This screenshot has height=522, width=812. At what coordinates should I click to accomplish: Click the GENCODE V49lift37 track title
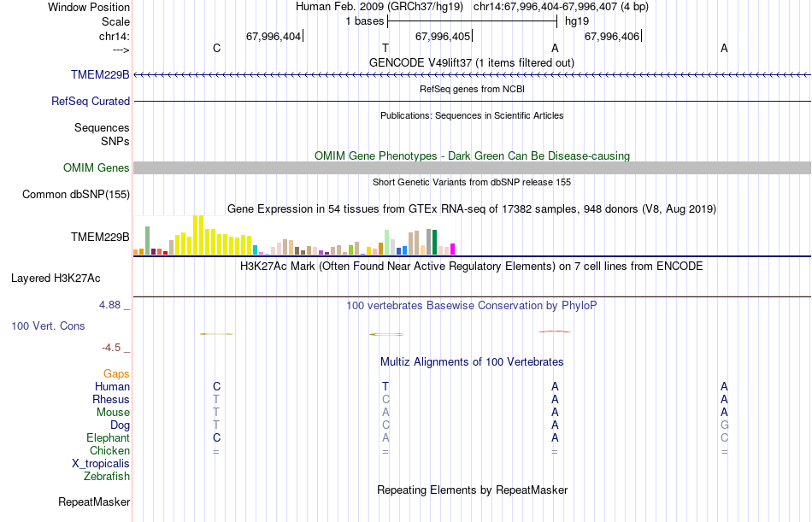click(x=471, y=62)
